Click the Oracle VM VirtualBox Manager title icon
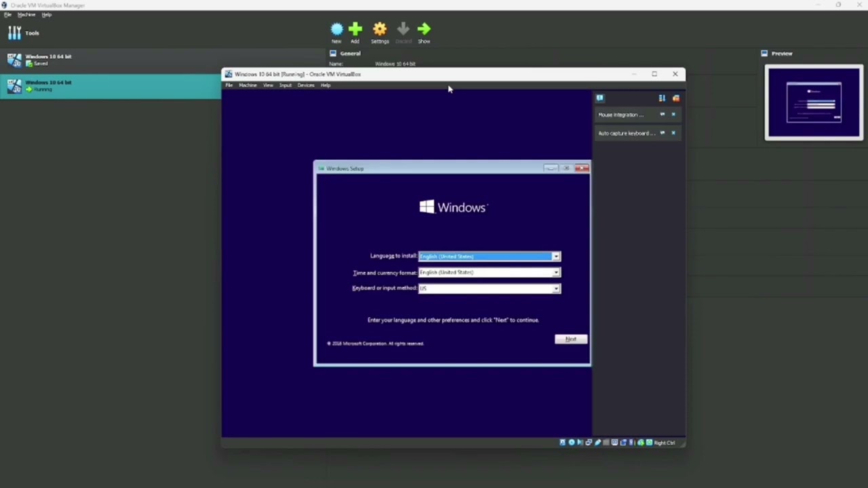Viewport: 868px width, 488px height. [4, 5]
